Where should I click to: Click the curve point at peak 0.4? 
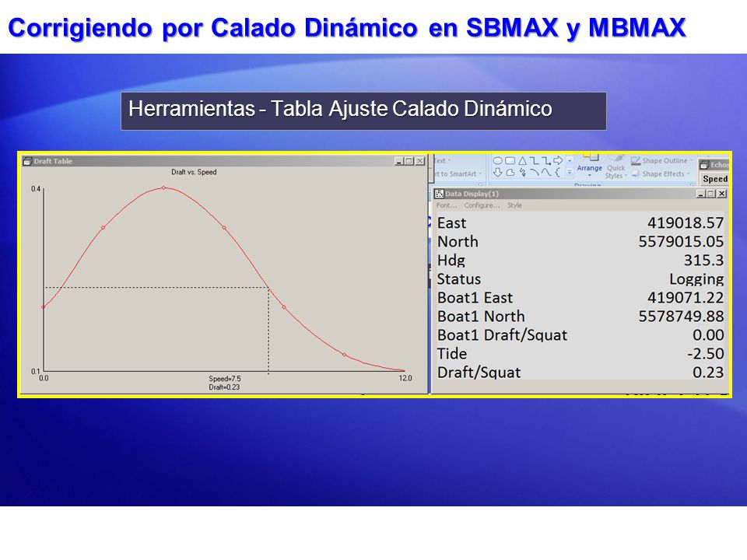click(x=163, y=187)
